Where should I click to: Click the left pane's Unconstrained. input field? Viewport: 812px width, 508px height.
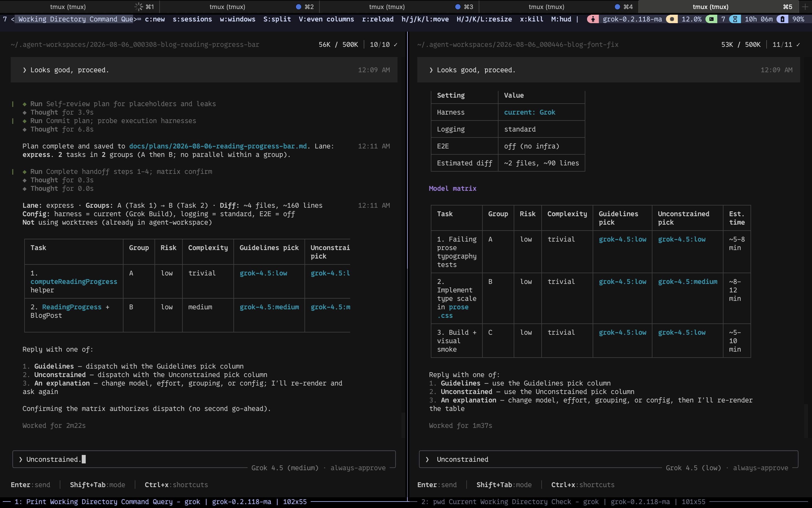click(x=204, y=459)
